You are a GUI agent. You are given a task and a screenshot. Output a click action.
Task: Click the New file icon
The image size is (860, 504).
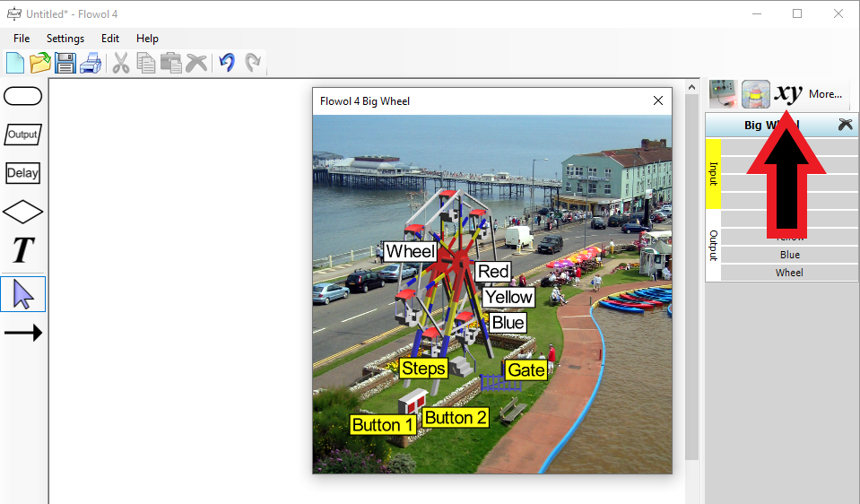pos(15,63)
